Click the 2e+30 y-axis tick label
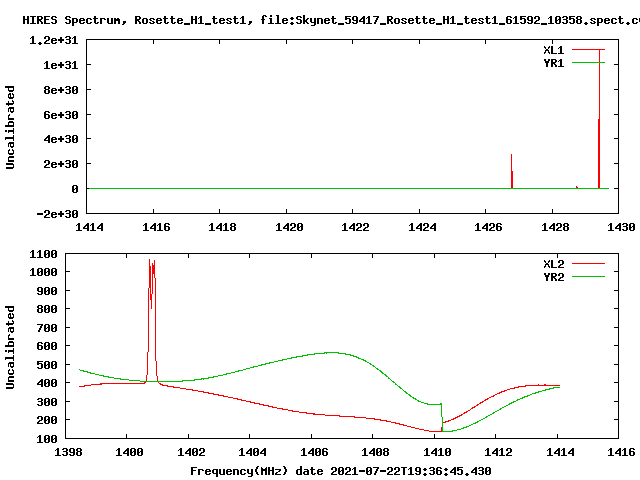This screenshot has width=640, height=480. click(x=61, y=164)
